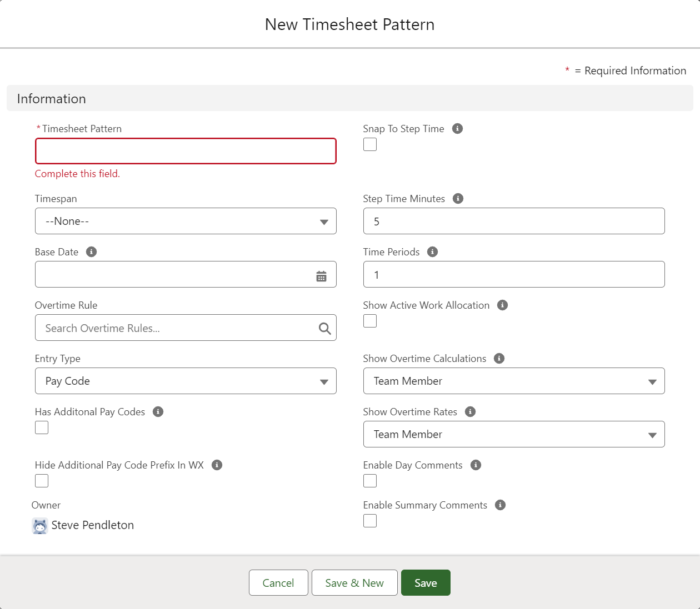
Task: Click the Show Overtime Rates info icon
Action: [470, 412]
